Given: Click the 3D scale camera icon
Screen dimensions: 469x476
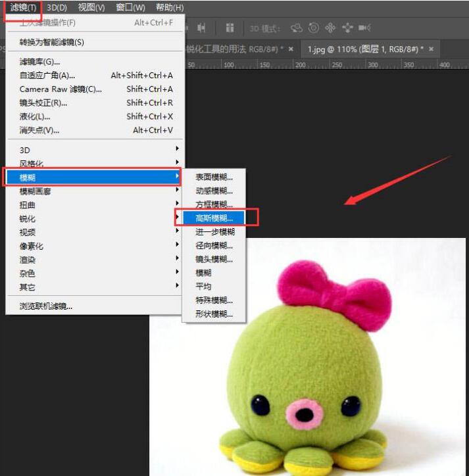Looking at the screenshot, I should (364, 28).
